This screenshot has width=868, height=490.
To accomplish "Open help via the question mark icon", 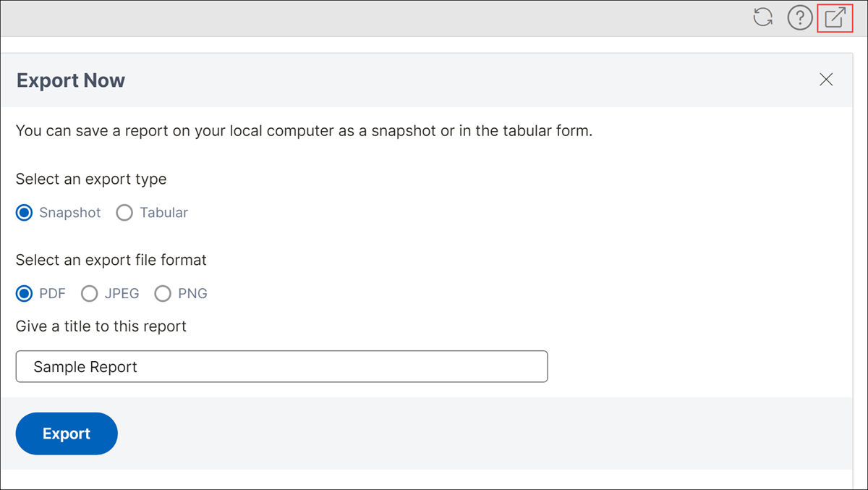I will click(800, 17).
